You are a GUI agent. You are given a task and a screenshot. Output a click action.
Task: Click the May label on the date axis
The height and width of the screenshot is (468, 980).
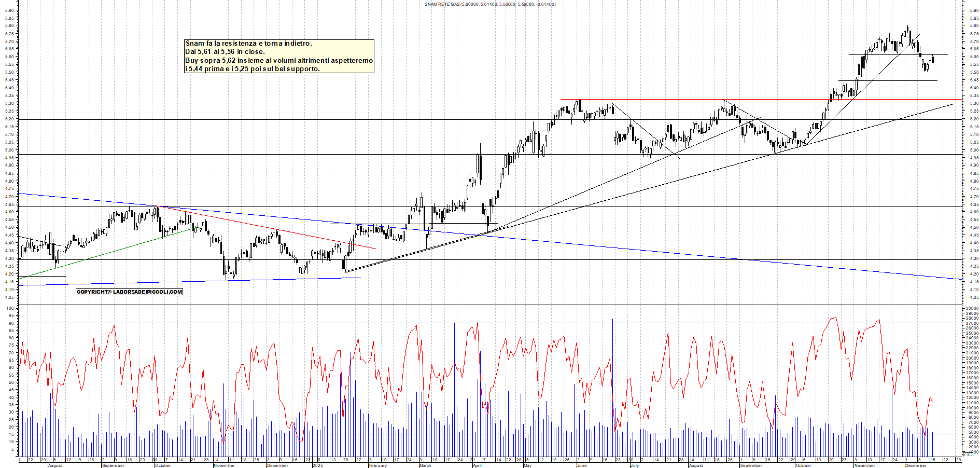527,465
